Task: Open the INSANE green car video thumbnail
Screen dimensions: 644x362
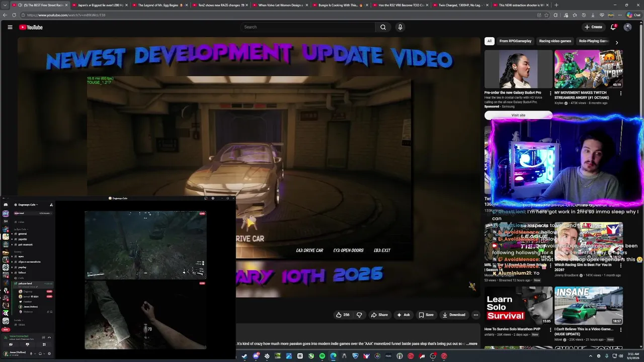Action: click(x=588, y=306)
